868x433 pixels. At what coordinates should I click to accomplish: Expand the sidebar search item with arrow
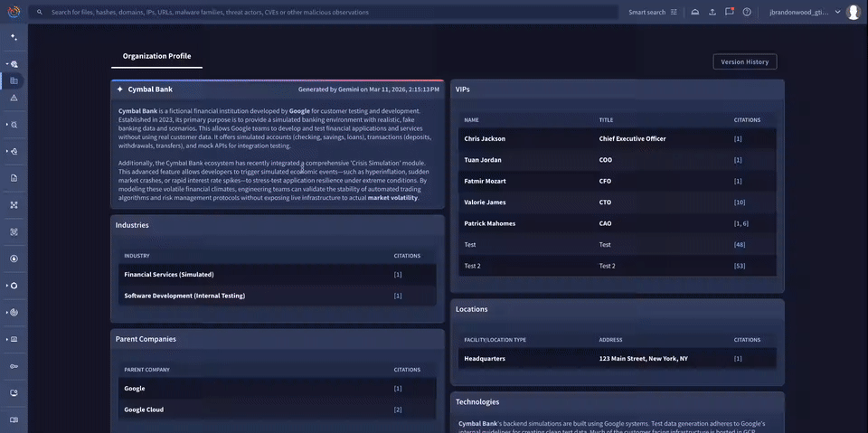[x=6, y=125]
